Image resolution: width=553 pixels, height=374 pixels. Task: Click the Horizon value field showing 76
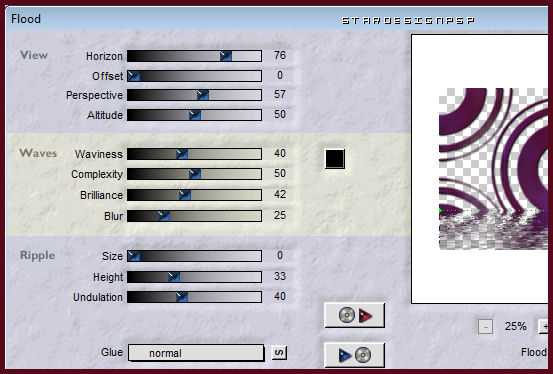279,55
